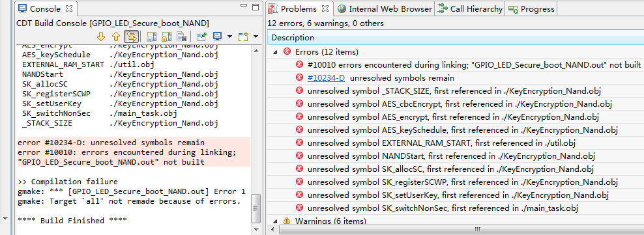Toggle the Pin Console icon
Viewport: 644px width, 235px height.
pos(201,36)
